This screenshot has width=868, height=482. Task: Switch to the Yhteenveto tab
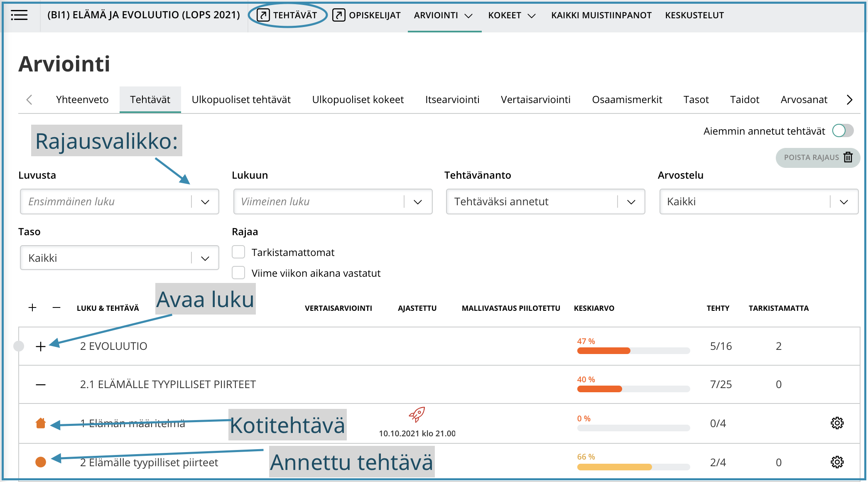tap(82, 100)
